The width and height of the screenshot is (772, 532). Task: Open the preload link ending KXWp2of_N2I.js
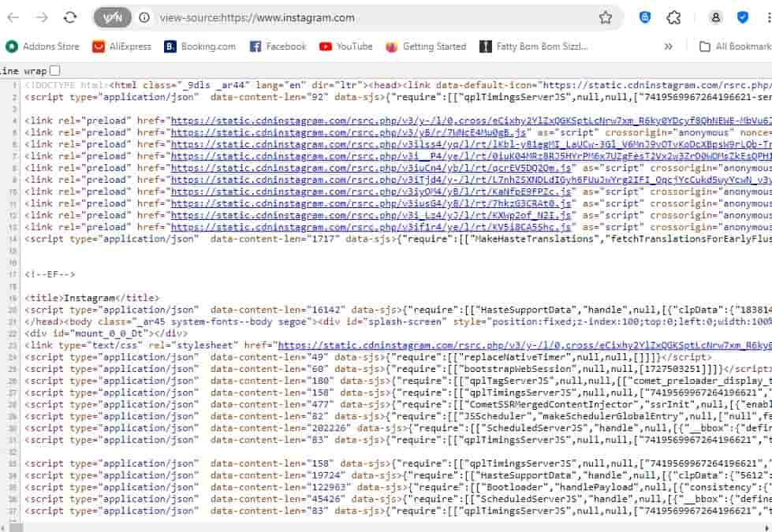[x=371, y=215]
